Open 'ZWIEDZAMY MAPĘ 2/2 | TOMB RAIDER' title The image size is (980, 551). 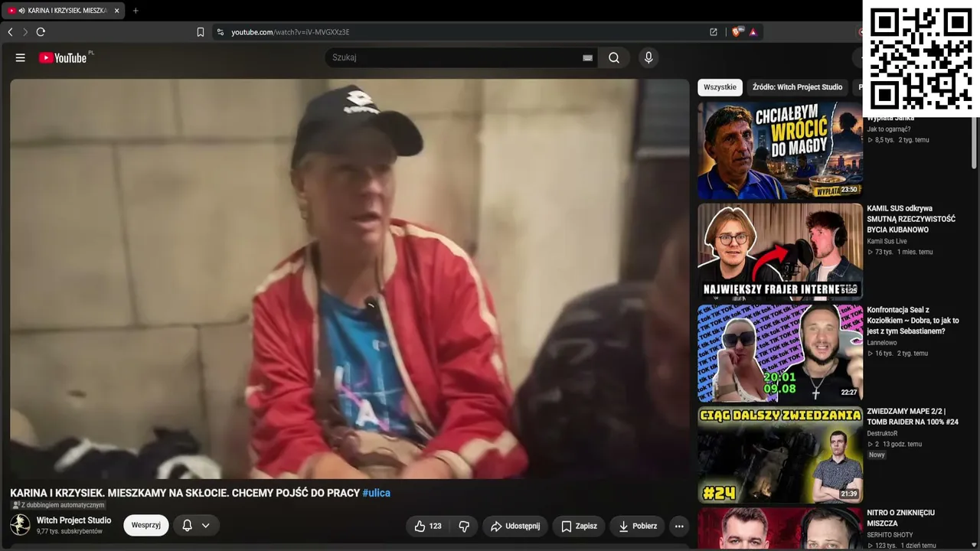[x=912, y=416]
